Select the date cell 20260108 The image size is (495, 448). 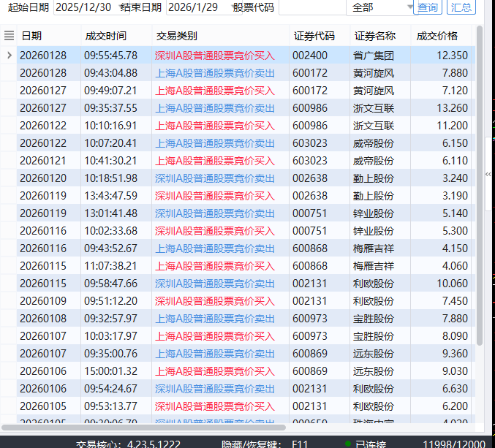(x=49, y=319)
